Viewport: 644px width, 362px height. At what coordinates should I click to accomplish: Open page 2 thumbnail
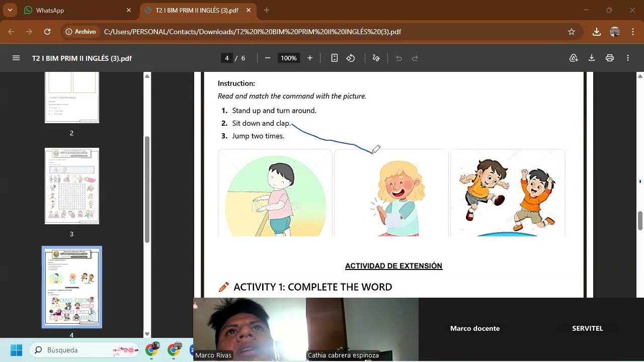72,97
